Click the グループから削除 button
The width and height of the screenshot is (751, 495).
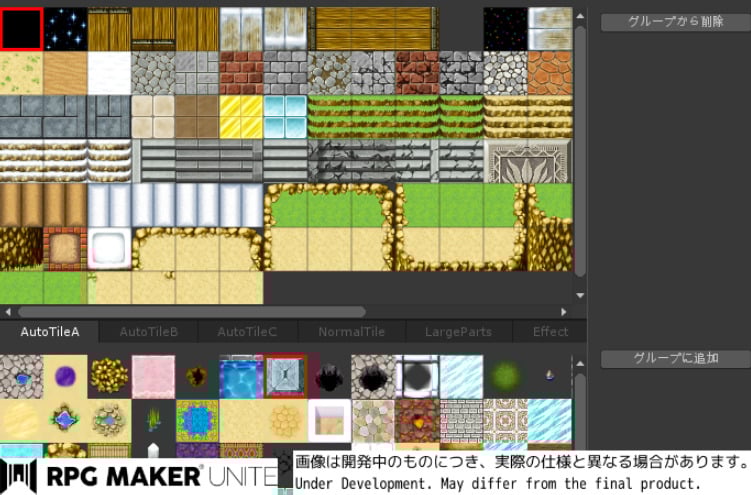pyautogui.click(x=675, y=22)
